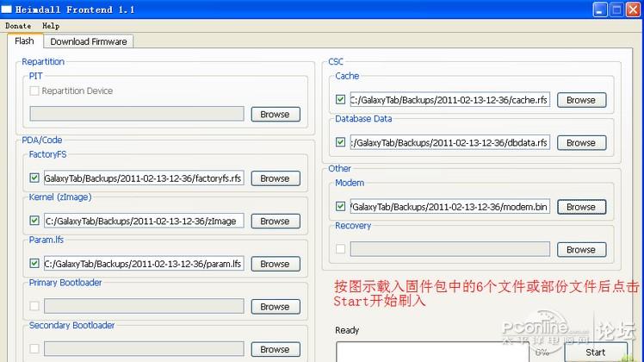Click the Secondary Bootloader path field
This screenshot has width=644, height=362.
click(x=144, y=349)
